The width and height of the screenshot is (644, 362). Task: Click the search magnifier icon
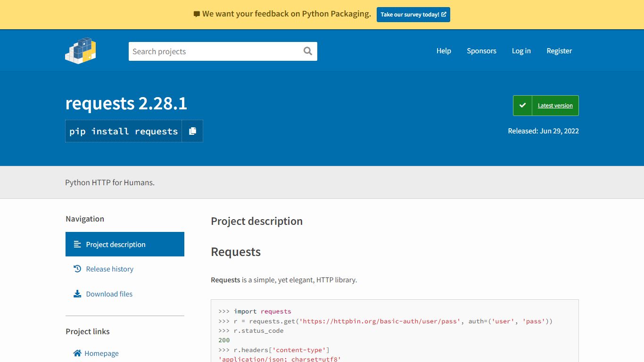pos(308,51)
